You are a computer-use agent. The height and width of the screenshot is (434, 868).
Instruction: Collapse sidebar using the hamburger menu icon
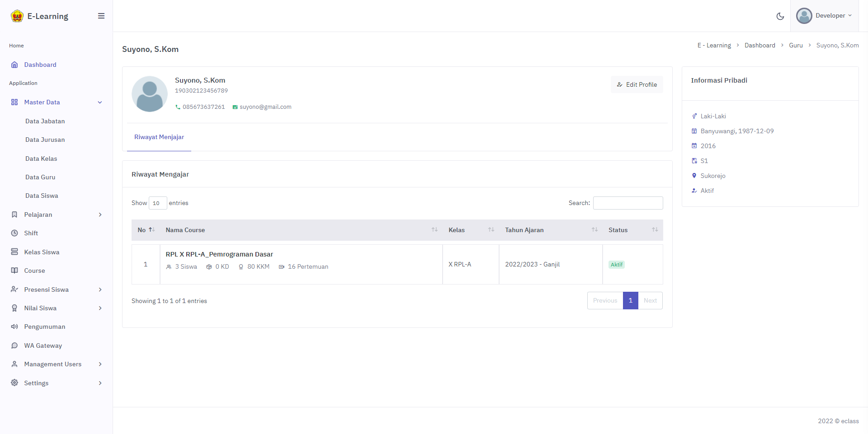[101, 16]
